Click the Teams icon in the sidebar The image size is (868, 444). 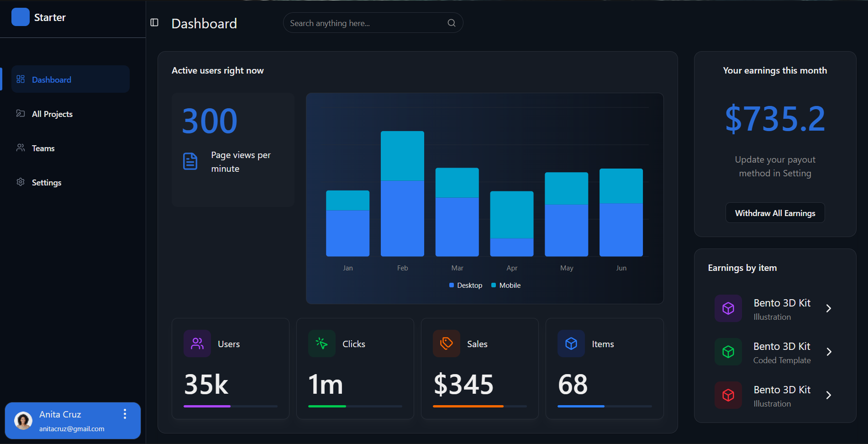point(20,148)
